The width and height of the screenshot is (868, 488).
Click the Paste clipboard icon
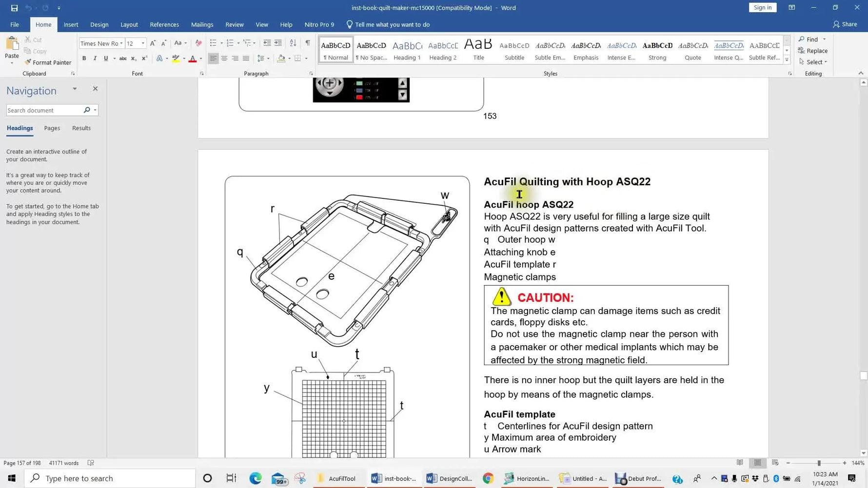pos(12,44)
